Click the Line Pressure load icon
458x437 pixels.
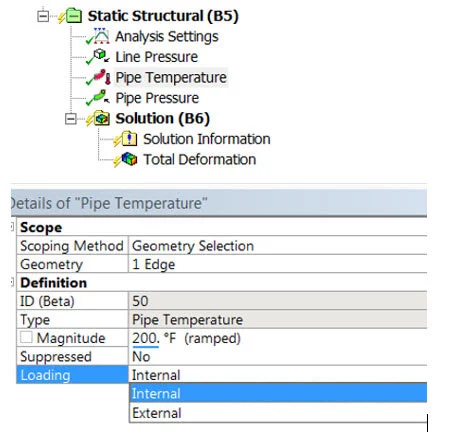pyautogui.click(x=101, y=56)
